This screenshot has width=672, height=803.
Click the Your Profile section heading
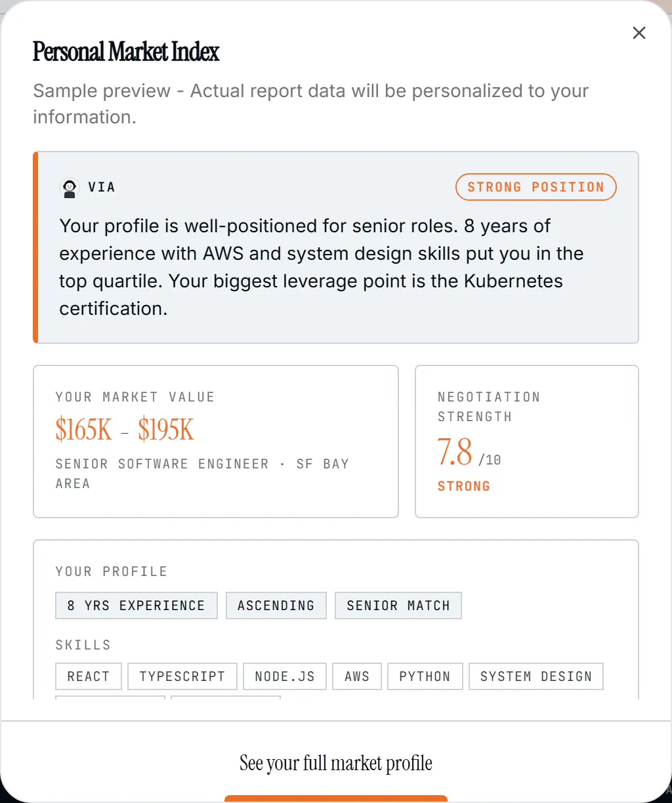(x=112, y=571)
